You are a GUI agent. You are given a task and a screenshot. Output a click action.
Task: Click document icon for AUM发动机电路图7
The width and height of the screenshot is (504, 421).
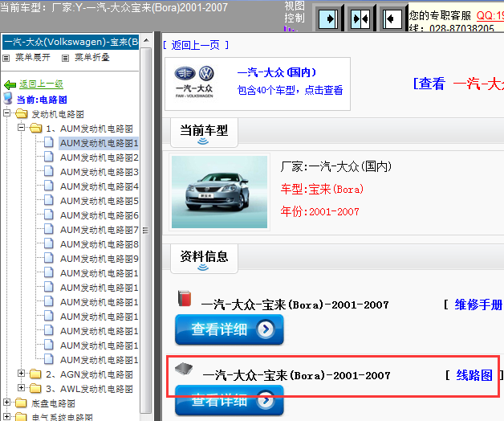tap(48, 229)
